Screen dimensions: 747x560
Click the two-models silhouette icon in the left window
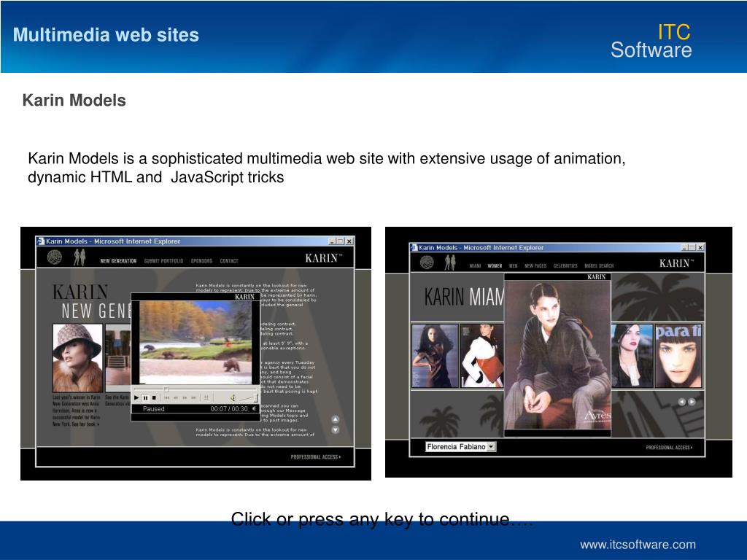[80, 257]
